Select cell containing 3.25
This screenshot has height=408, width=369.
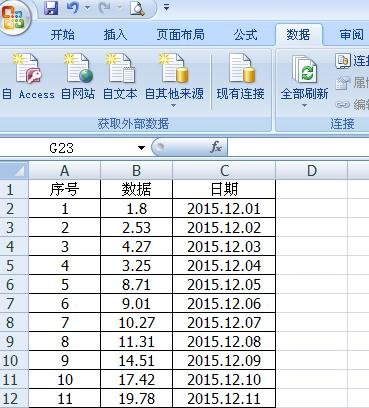pos(136,266)
